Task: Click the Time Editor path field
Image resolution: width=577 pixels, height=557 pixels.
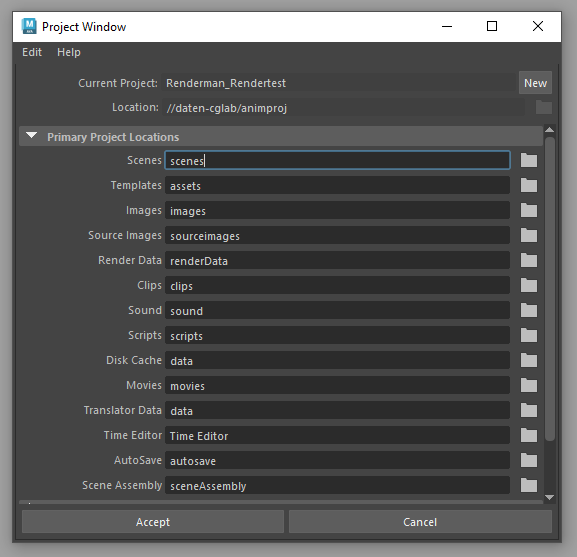Action: [x=337, y=436]
